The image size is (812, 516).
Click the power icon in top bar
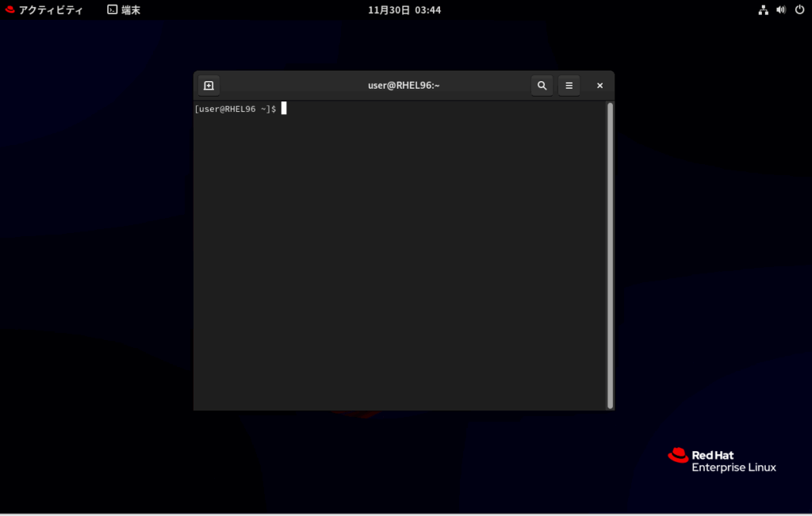pos(799,10)
